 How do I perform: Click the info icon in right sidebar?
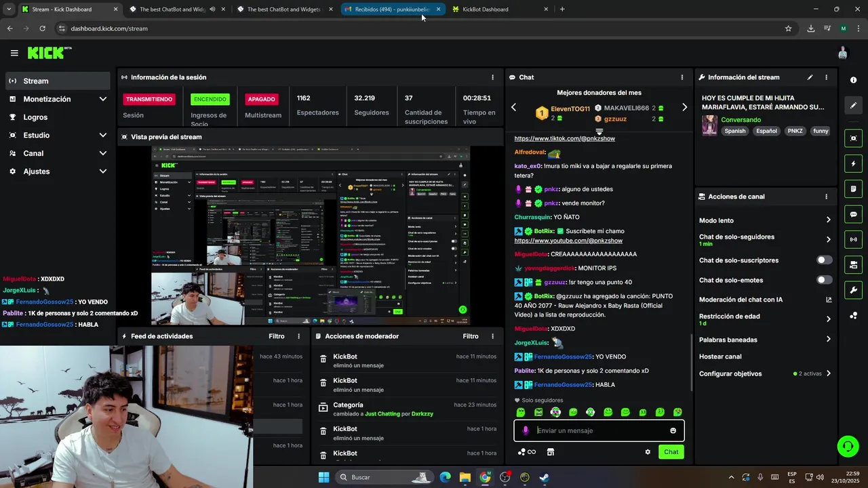(853, 80)
